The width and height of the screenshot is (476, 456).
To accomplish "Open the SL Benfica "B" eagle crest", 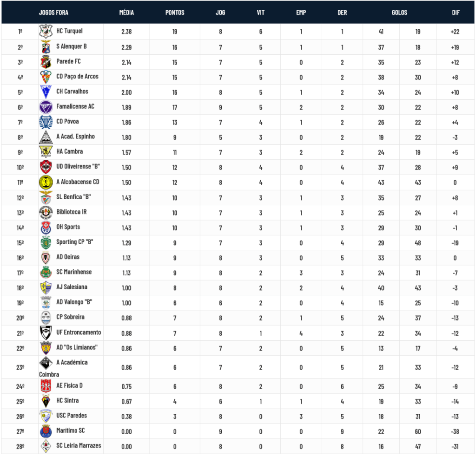I will click(x=46, y=197).
